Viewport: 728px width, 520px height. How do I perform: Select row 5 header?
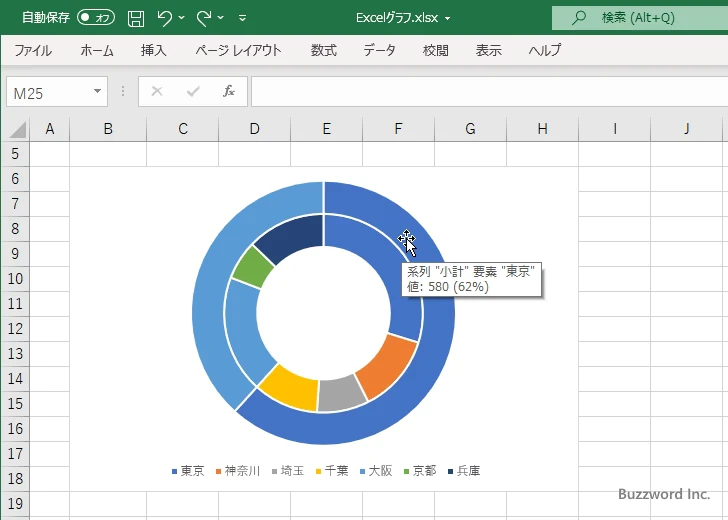coord(15,154)
